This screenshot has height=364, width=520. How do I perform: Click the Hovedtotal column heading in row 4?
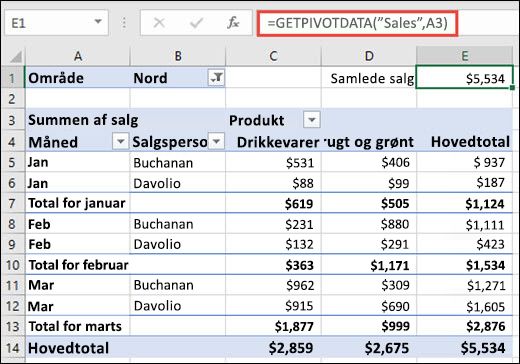pos(464,142)
